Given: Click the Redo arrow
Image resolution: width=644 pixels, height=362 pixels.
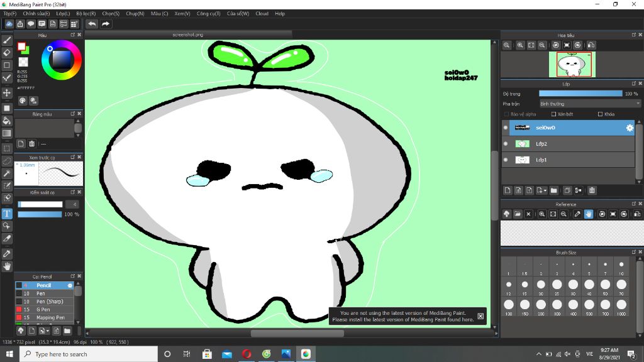Looking at the screenshot, I should (x=106, y=24).
